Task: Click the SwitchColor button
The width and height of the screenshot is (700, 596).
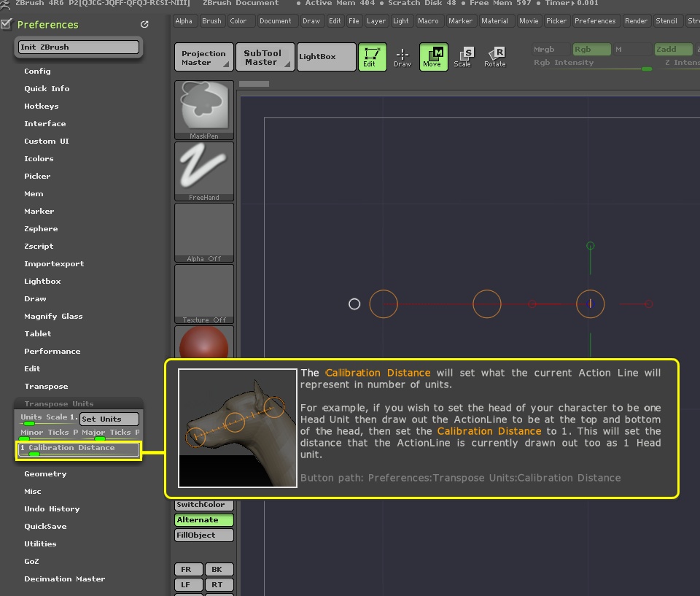Action: (204, 505)
